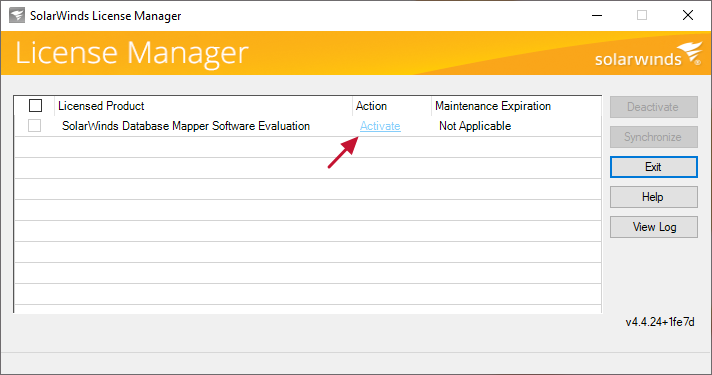Viewport: 712px width, 375px height.
Task: Click the Synchronize button
Action: click(653, 137)
